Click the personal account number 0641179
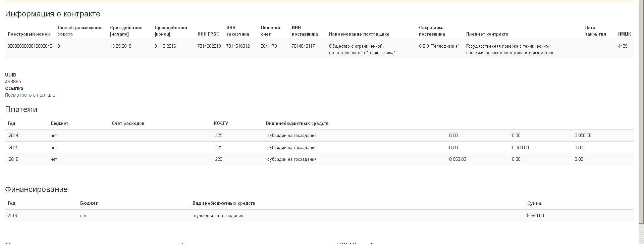The height and width of the screenshot is (244, 644). pyautogui.click(x=269, y=46)
